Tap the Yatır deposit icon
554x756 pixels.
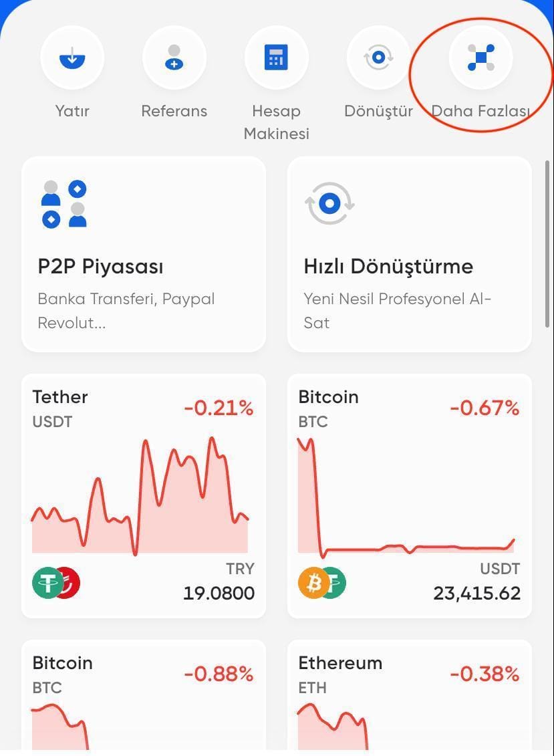click(72, 58)
